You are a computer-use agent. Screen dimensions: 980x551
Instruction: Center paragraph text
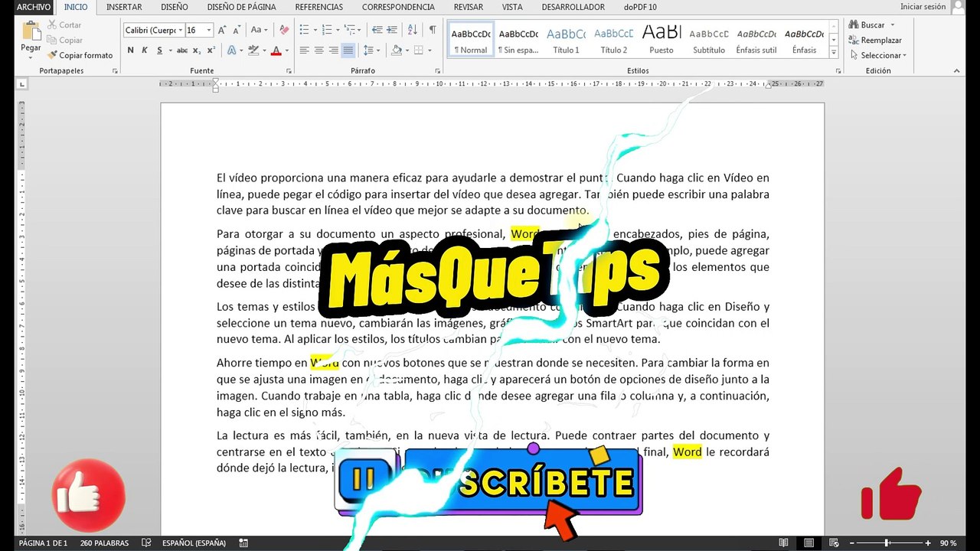[318, 51]
